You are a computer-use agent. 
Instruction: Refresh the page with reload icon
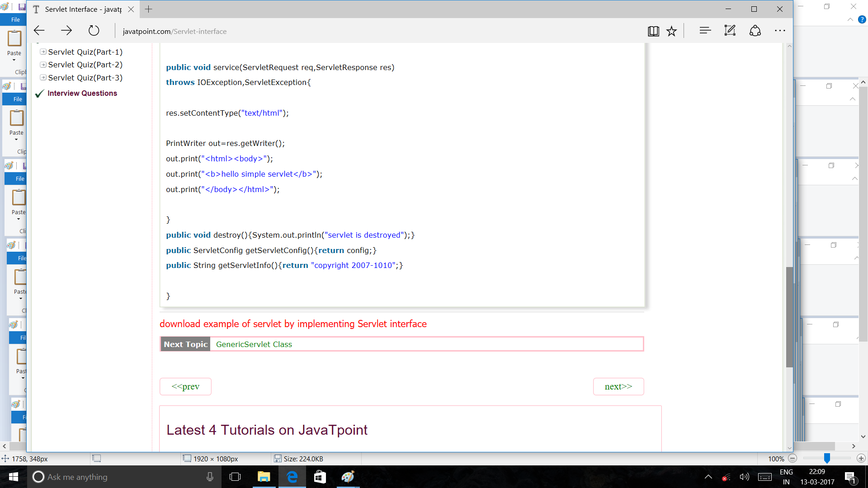94,31
